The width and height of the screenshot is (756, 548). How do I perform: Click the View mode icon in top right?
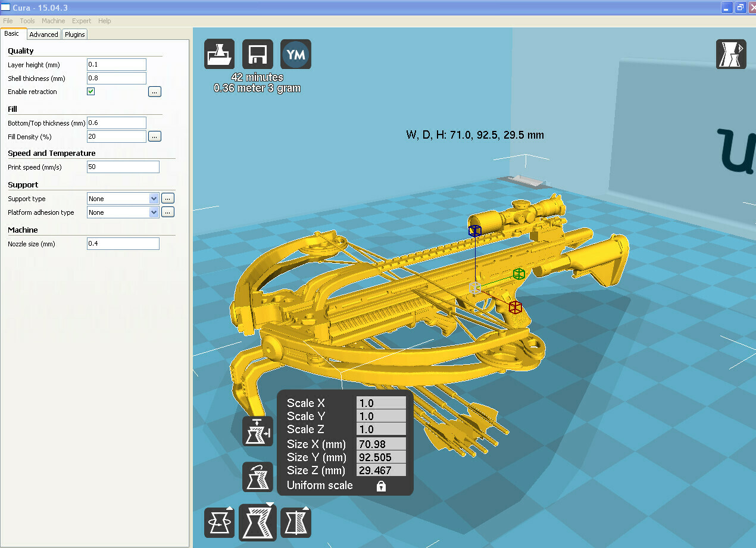click(x=731, y=54)
